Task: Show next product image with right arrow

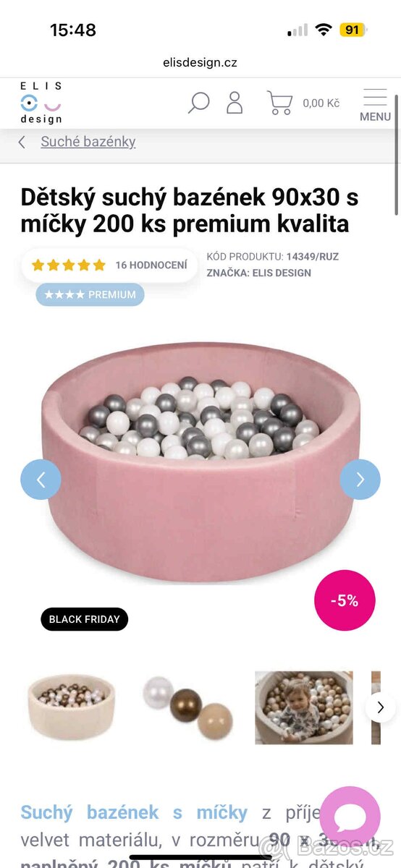Action: (360, 479)
